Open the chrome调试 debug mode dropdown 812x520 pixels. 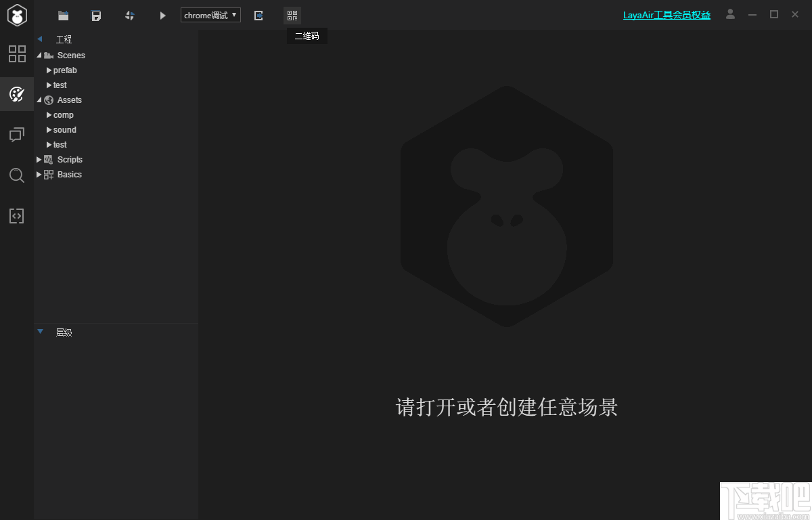pos(210,14)
